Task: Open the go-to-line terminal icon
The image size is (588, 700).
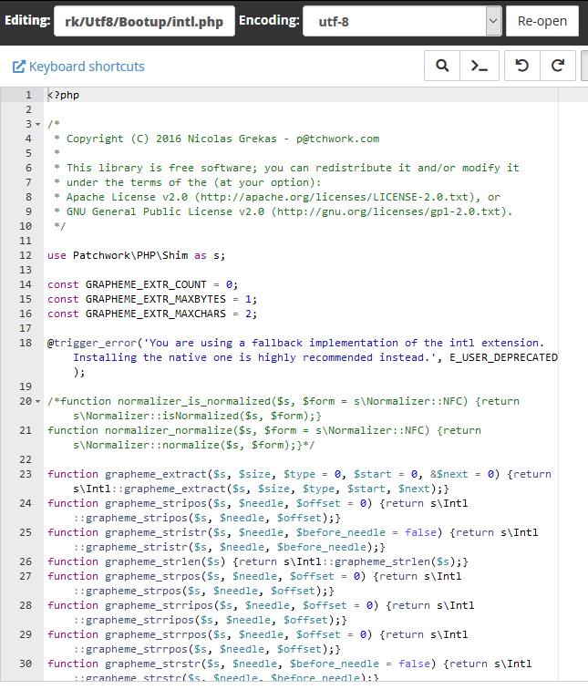Action: coord(480,66)
